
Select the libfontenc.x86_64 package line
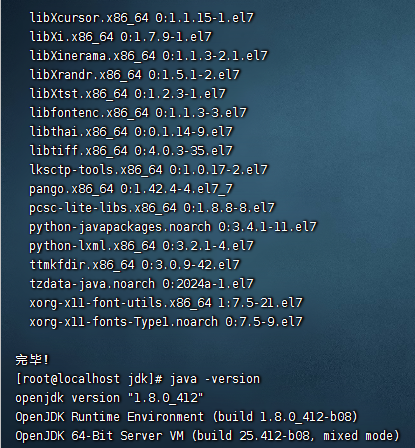138,113
